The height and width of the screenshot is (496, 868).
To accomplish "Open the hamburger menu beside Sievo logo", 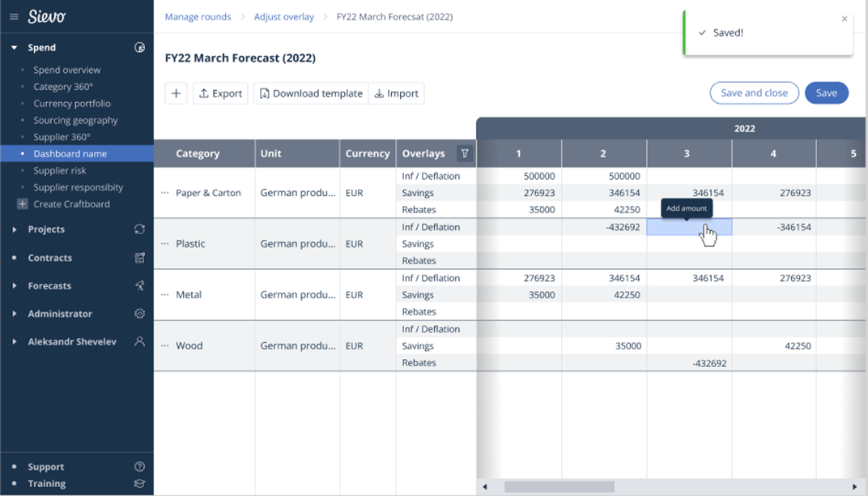I will pos(14,16).
